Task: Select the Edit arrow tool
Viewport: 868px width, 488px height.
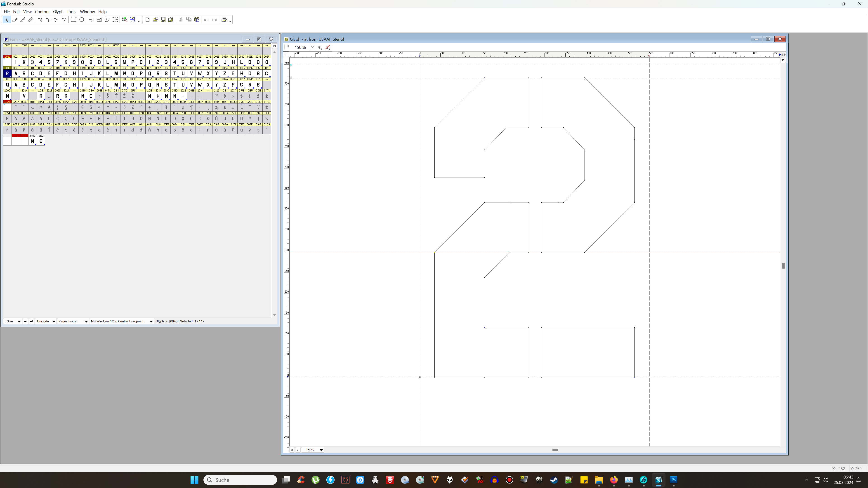Action: pyautogui.click(x=7, y=20)
